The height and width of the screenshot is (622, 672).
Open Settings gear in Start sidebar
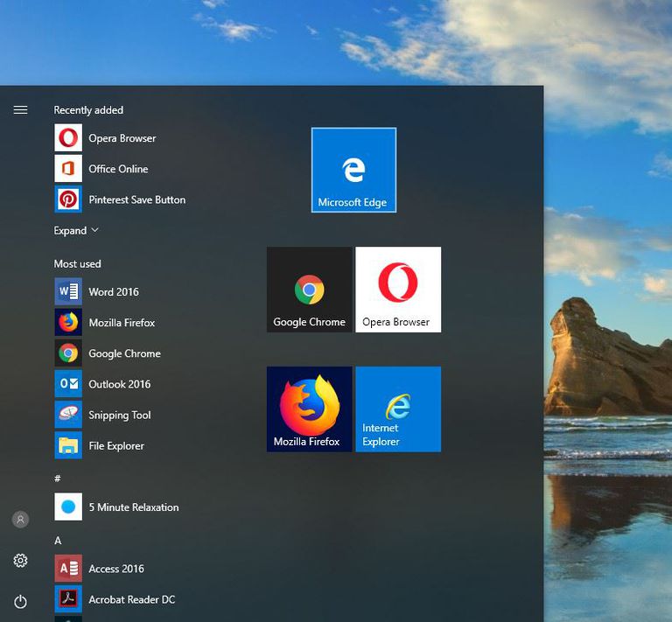[20, 560]
